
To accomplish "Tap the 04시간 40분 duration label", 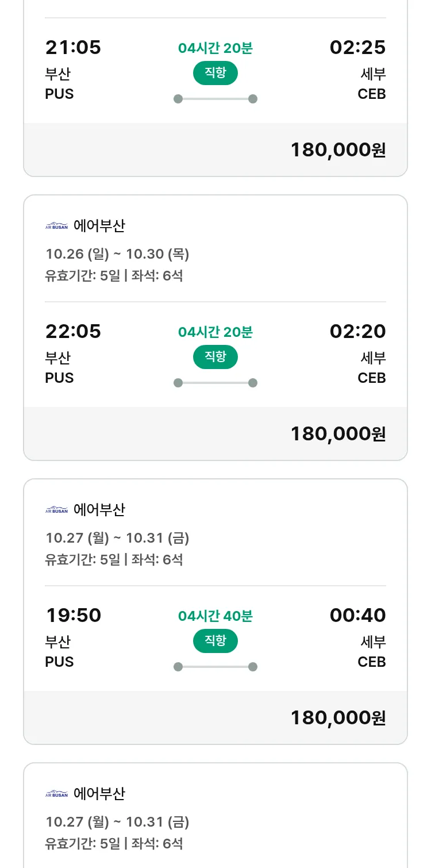I will tap(215, 616).
